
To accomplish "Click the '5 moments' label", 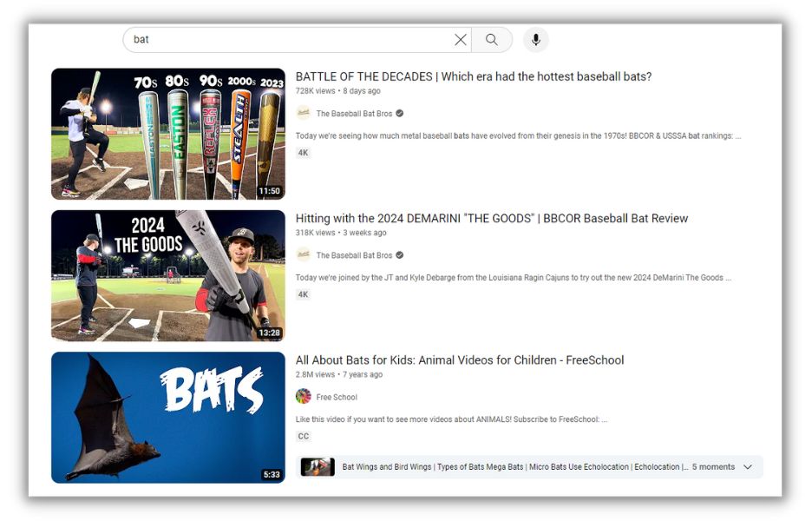I will coord(713,467).
